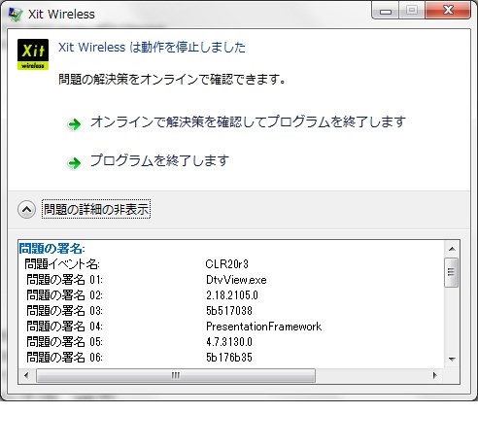Click the vertical scrollbar down arrow

click(452, 359)
